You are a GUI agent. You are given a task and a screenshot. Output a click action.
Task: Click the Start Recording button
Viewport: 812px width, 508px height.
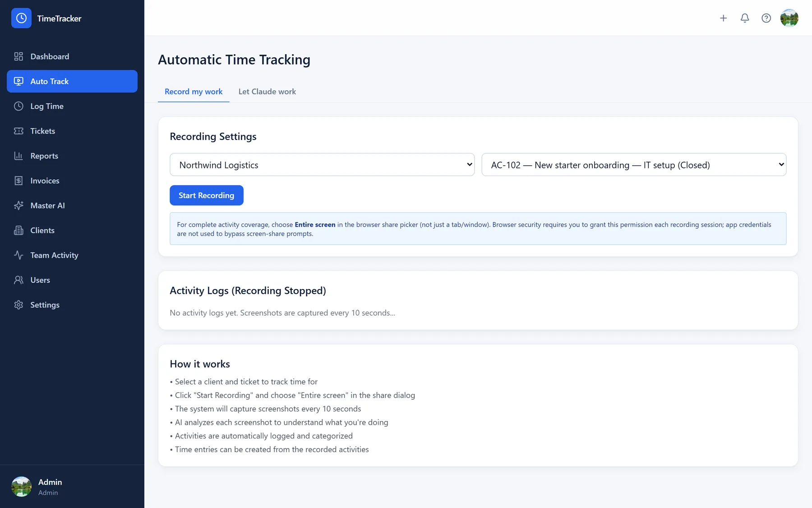click(207, 196)
